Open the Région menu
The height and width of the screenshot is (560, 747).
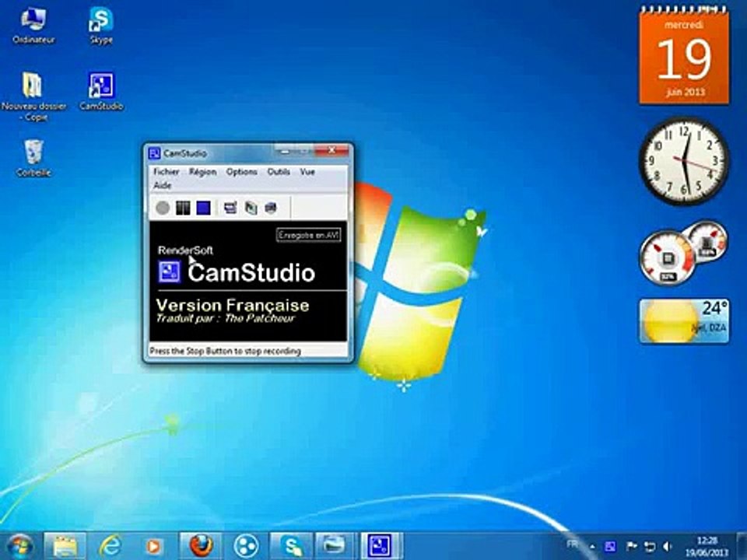(202, 171)
